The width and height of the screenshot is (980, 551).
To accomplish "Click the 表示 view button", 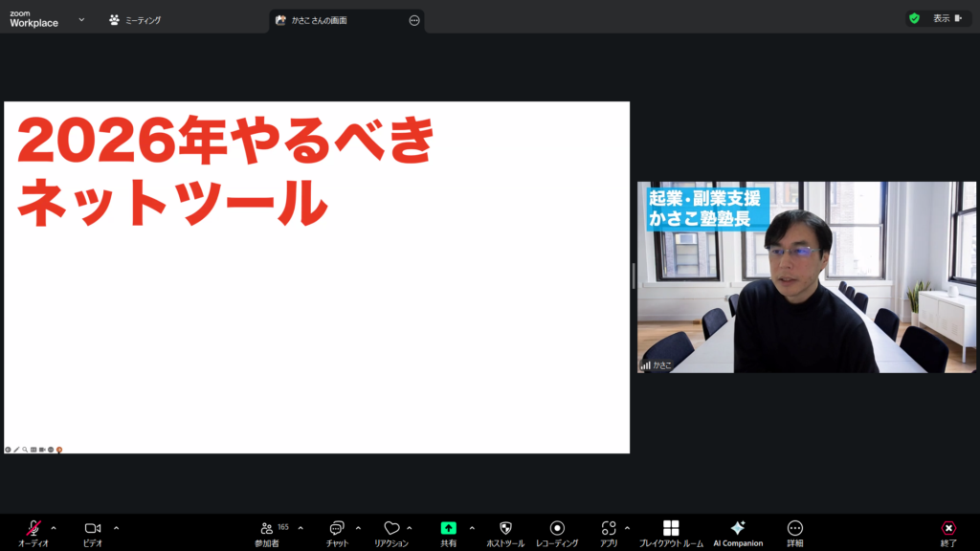I will coord(940,18).
